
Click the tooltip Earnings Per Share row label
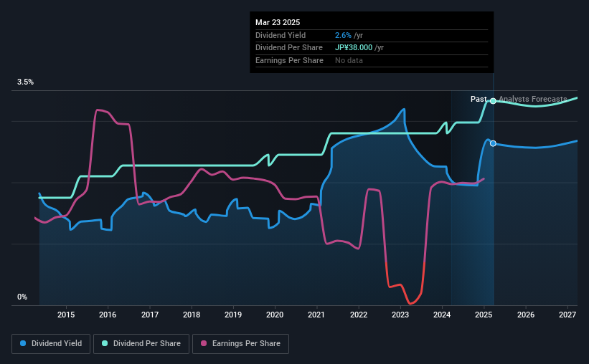pos(289,60)
